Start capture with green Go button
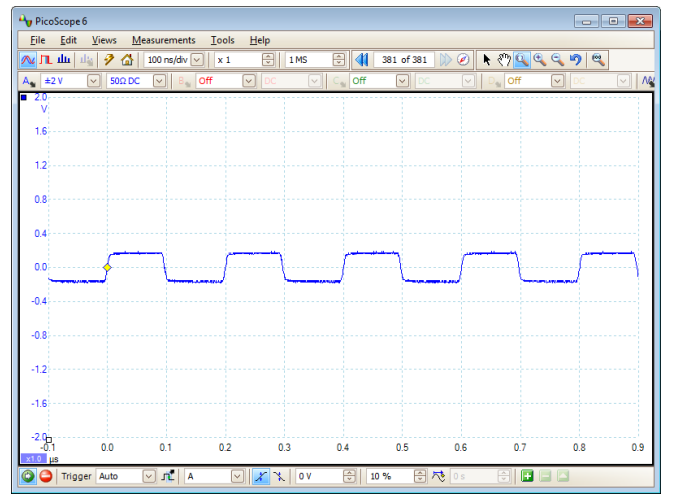This screenshot has height=501, width=673. pos(28,476)
